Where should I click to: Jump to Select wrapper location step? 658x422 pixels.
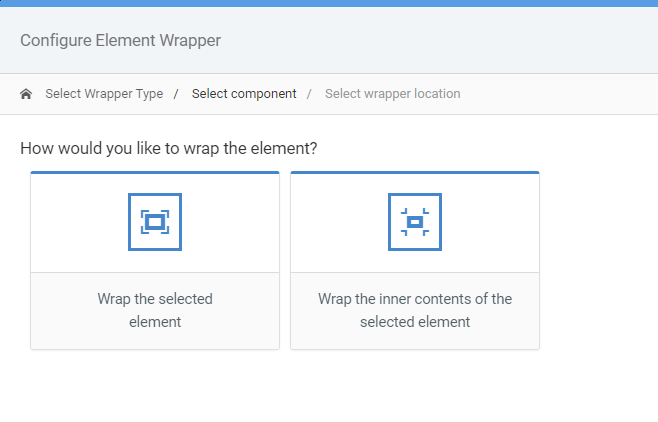click(x=392, y=94)
